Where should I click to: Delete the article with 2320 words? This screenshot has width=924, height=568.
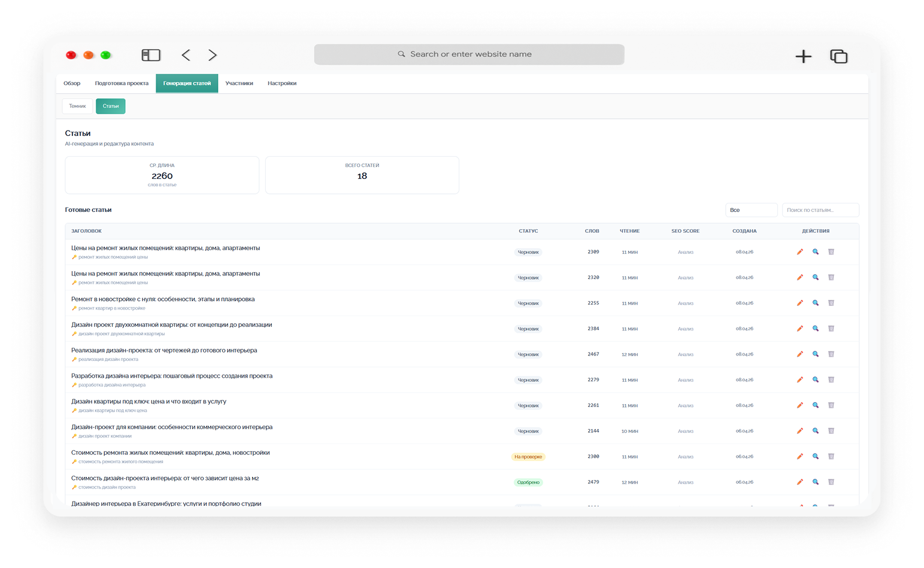831,278
